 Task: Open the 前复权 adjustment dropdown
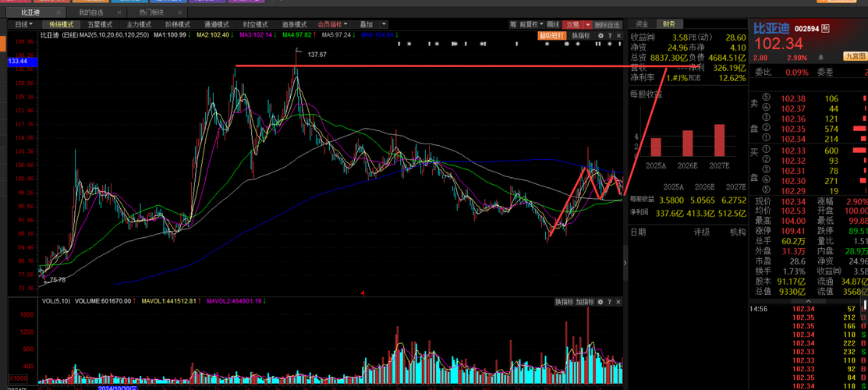[532, 24]
